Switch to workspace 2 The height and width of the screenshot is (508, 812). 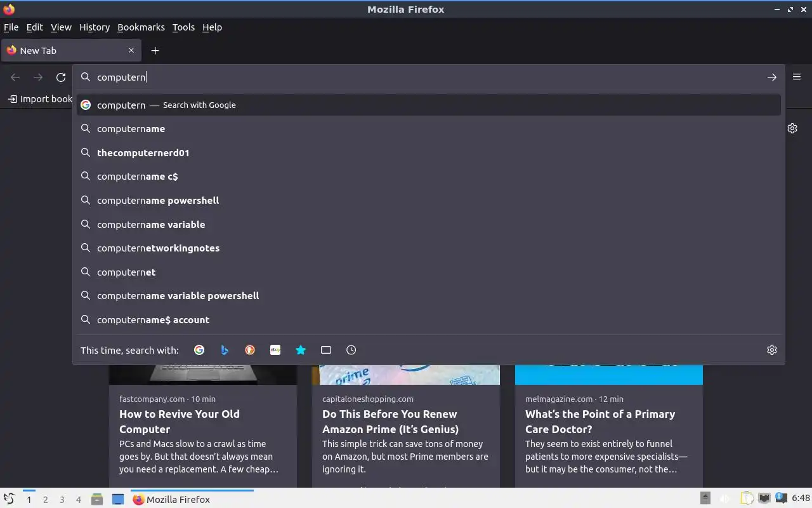pyautogui.click(x=45, y=500)
